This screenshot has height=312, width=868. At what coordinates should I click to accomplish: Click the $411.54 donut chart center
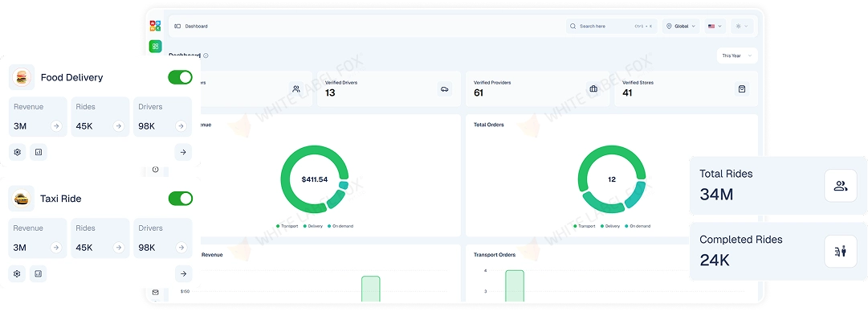click(x=315, y=179)
